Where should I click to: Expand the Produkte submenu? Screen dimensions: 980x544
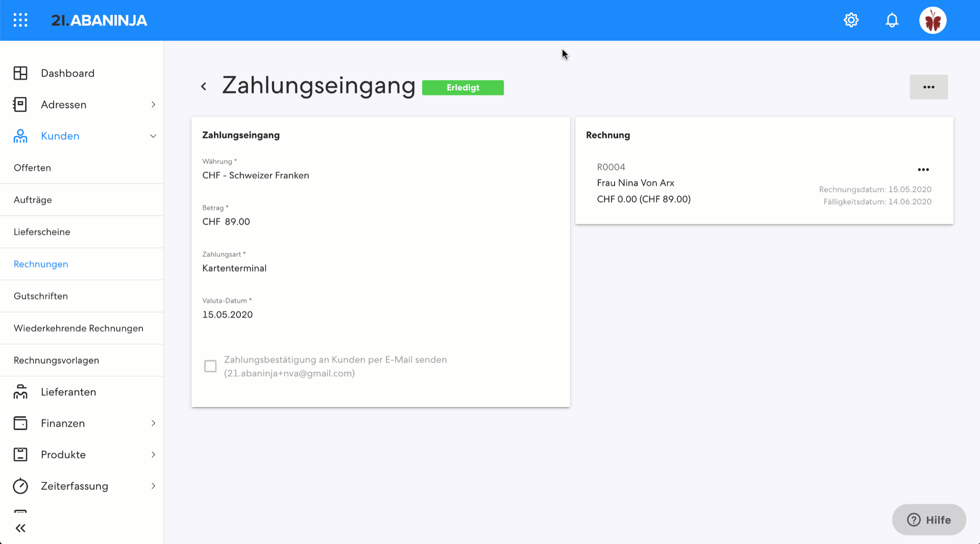[153, 454]
